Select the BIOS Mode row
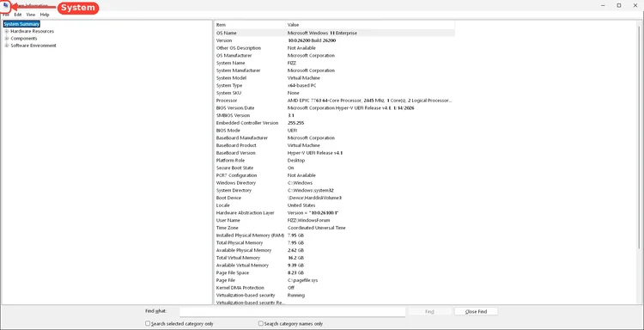The width and height of the screenshot is (644, 330). [x=335, y=131]
